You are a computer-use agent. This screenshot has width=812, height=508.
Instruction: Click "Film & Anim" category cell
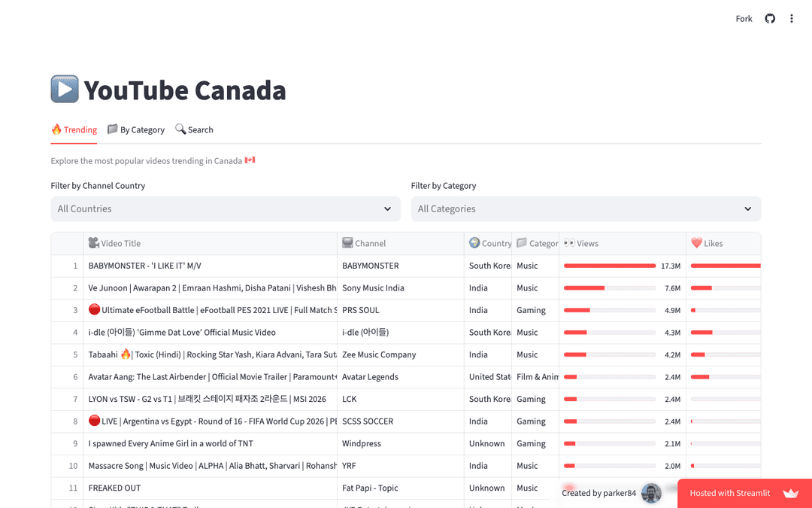pyautogui.click(x=535, y=377)
